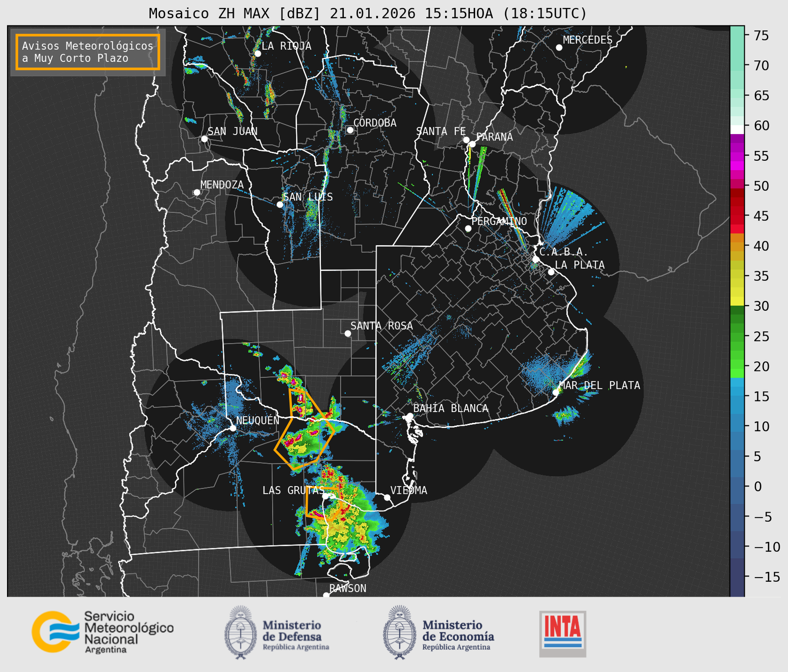788x672 pixels.
Task: Click the SAN LUIS city marker
Action: tap(280, 204)
